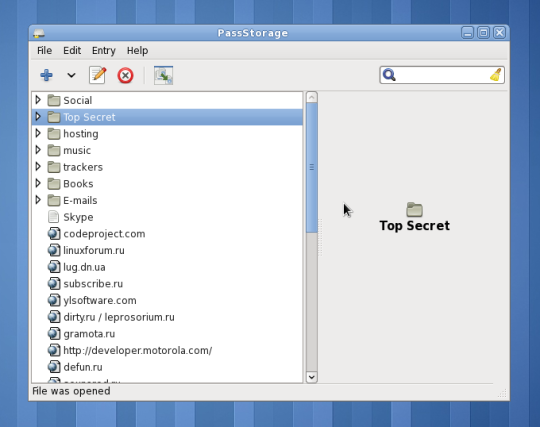
Task: Click the scrollbar down arrow
Action: click(312, 377)
